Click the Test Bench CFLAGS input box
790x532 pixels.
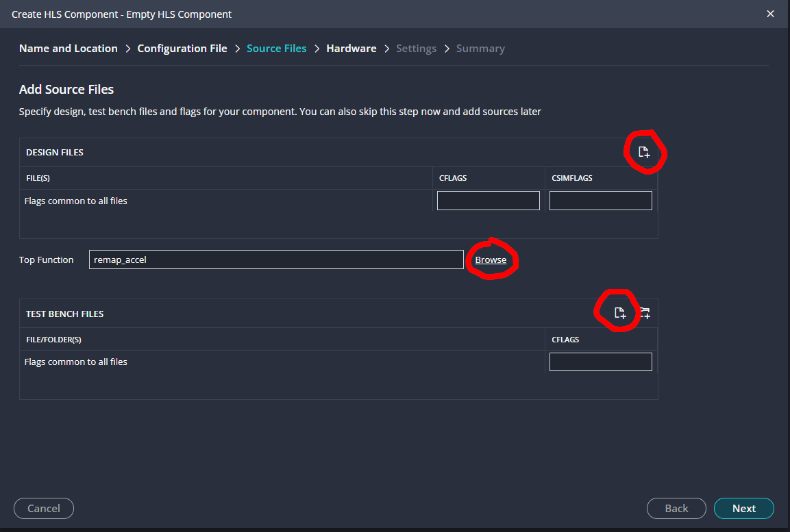(600, 362)
